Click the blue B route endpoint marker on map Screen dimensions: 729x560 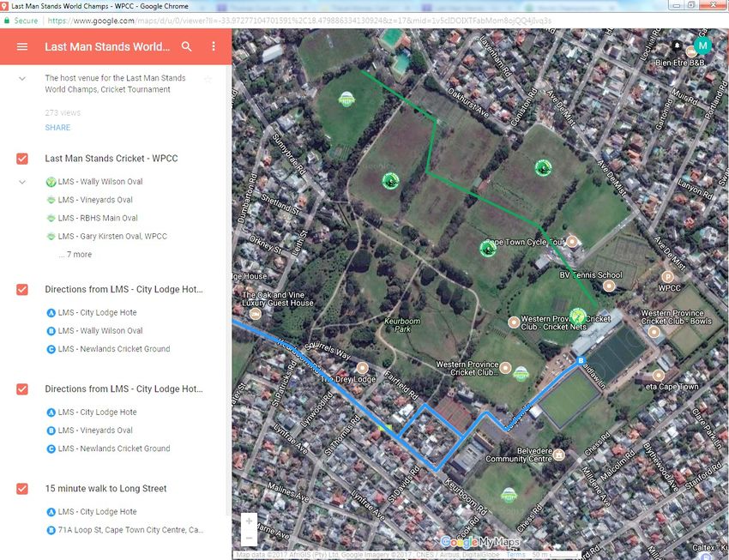click(x=581, y=361)
